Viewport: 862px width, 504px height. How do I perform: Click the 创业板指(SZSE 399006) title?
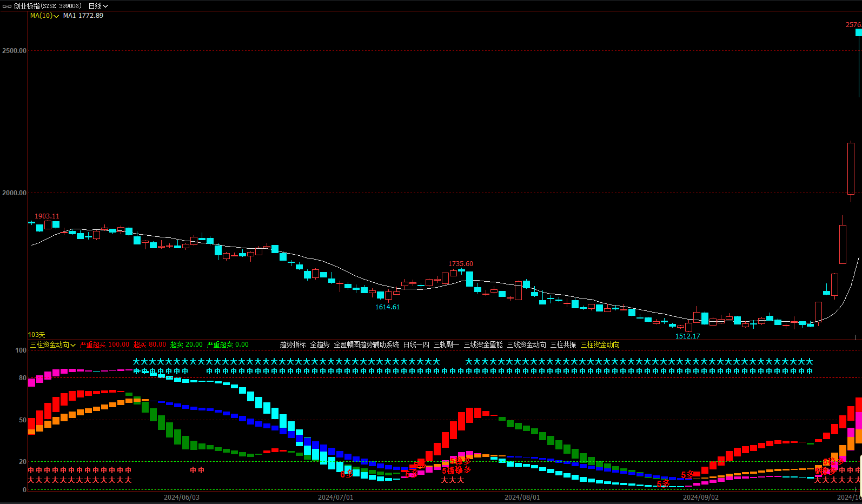pyautogui.click(x=48, y=6)
